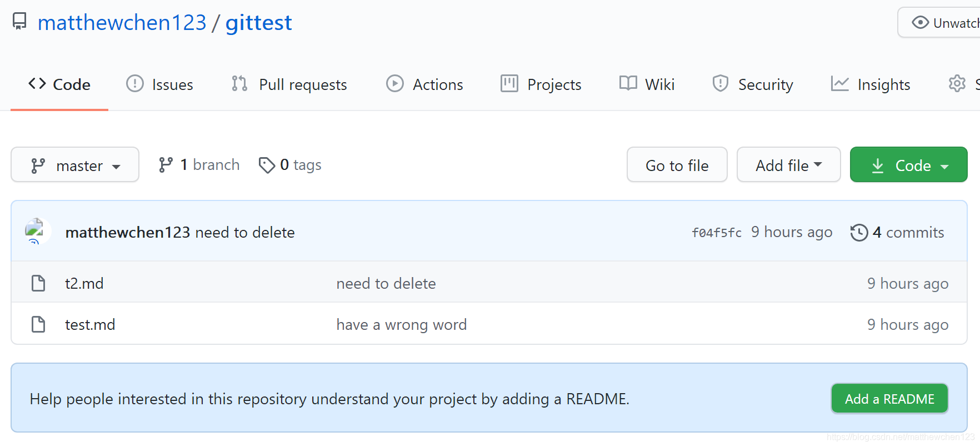Go to the Actions tab
Screen dimensions: 980x447
coord(424,84)
